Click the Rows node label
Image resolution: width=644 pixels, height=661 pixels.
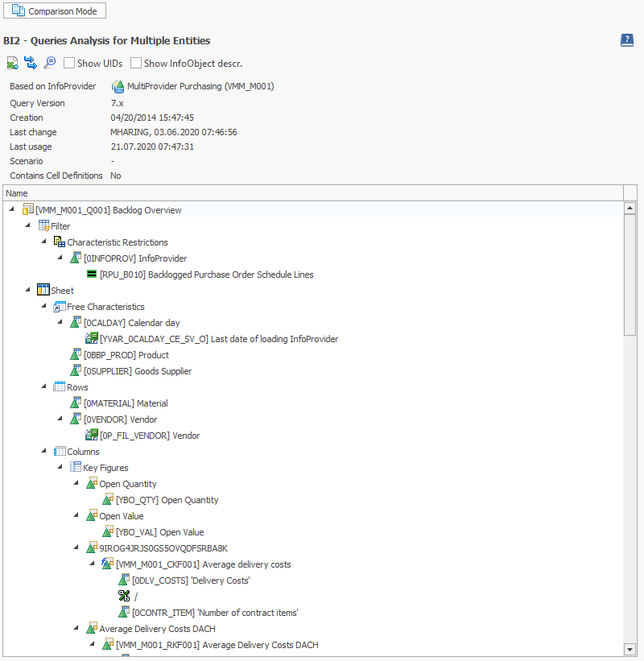click(x=76, y=386)
